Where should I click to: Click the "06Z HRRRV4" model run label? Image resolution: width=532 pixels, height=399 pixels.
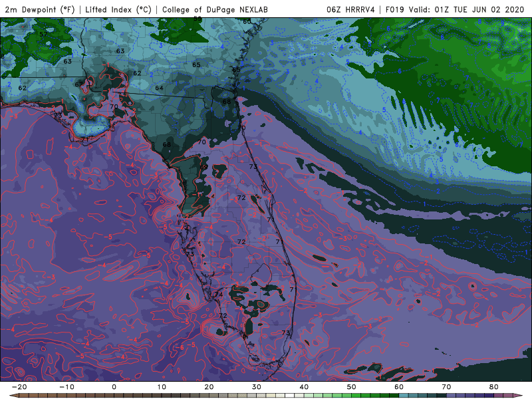350,9
